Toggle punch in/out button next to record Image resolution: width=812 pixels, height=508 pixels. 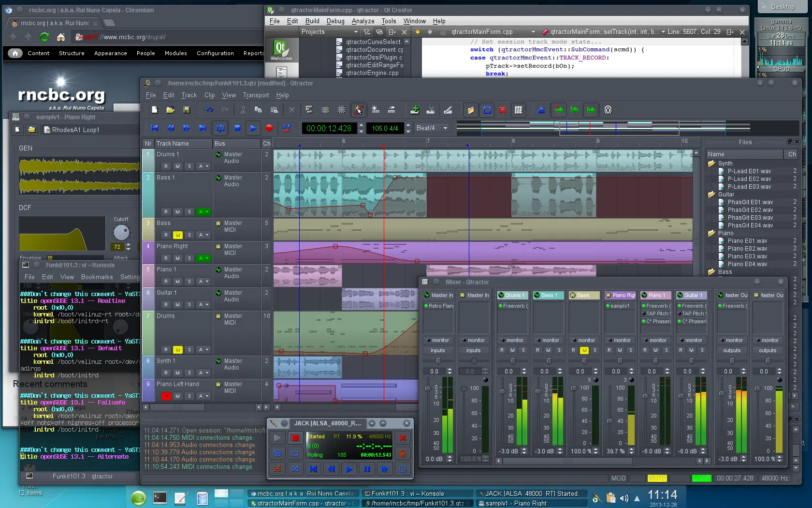coord(287,128)
